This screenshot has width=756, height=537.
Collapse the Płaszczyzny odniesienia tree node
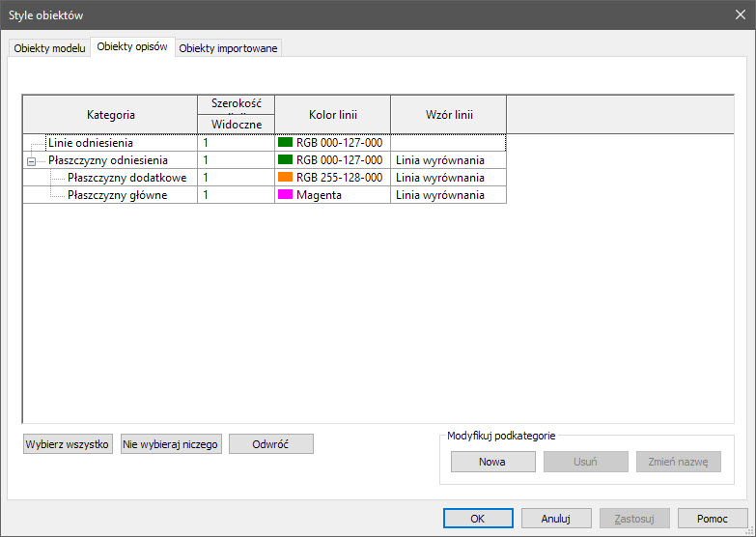point(32,160)
